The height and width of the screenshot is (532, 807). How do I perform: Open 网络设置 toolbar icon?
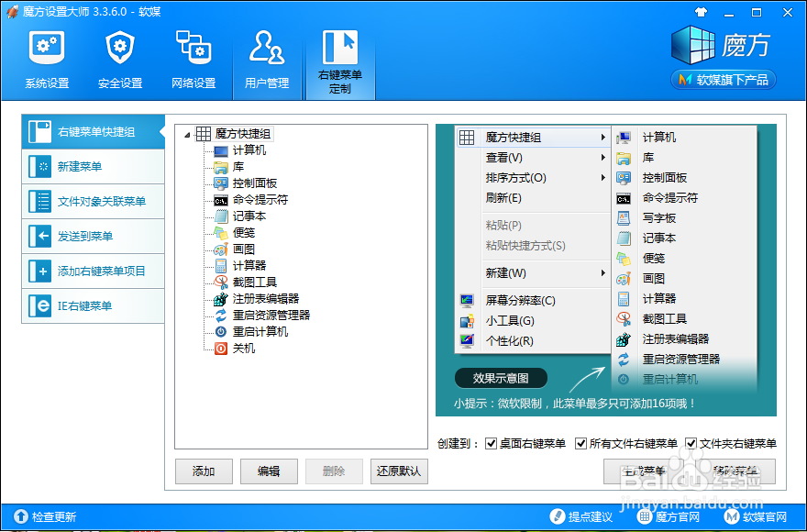[193, 61]
